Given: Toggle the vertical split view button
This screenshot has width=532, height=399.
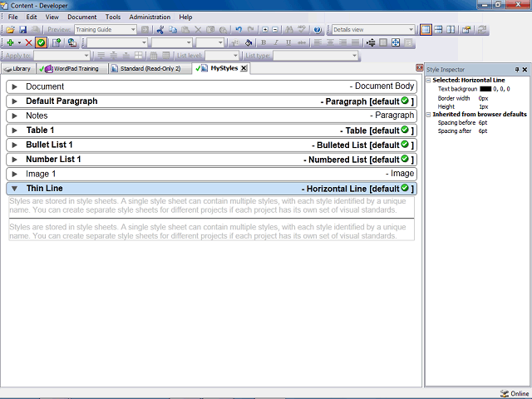Looking at the screenshot, I should (x=451, y=30).
